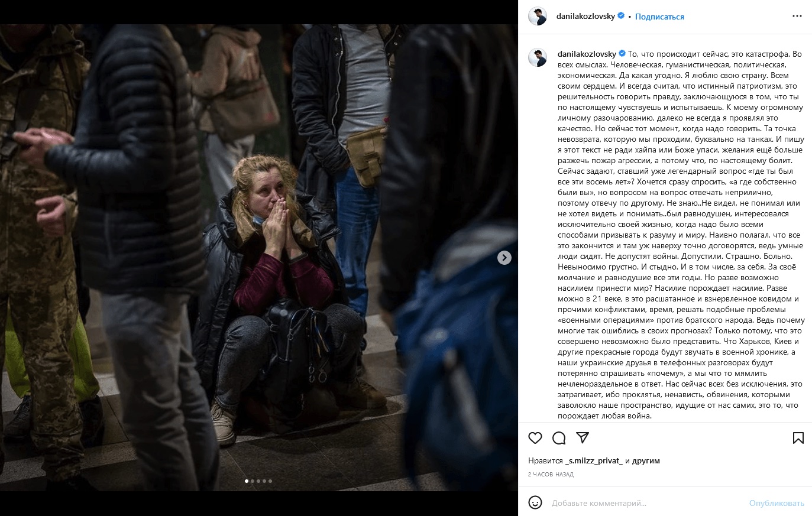Follow account via Подписаться

[659, 17]
